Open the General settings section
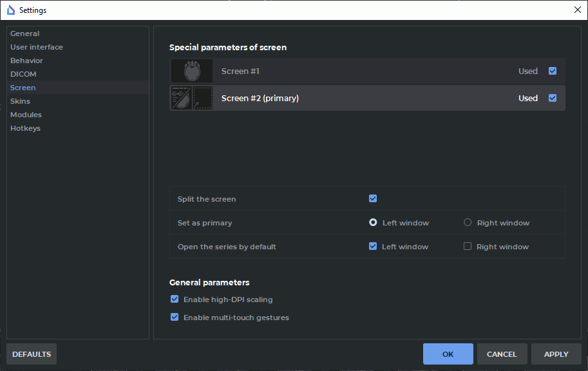Screen dimensions: 588x371 (x=24, y=33)
